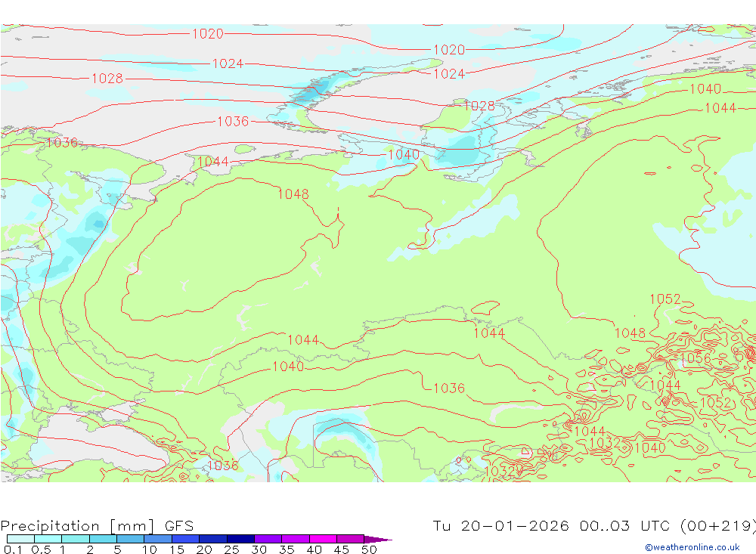
Task: Pick the 25–30 mm legend color swatch
Action: pyautogui.click(x=240, y=539)
